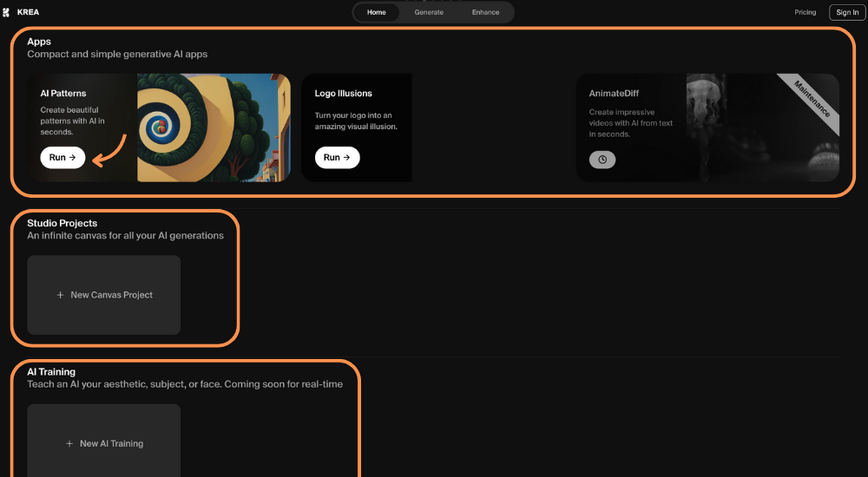Click the AnimateDiff card title

[614, 93]
